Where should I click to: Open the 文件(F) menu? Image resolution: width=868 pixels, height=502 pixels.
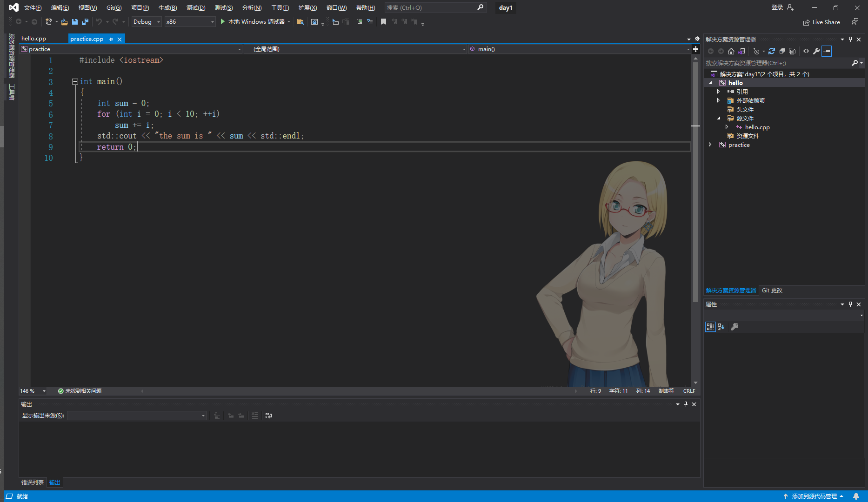point(33,8)
